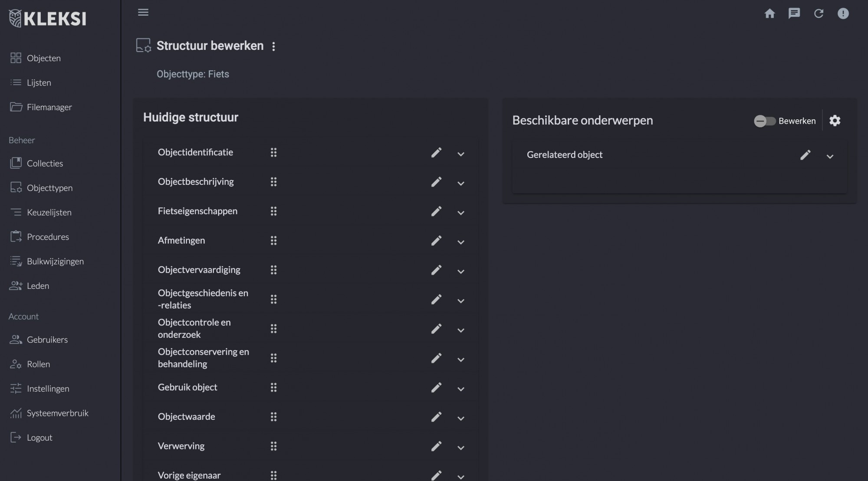The width and height of the screenshot is (868, 481).
Task: Expand the Objectidentificatie section
Action: coord(460,153)
